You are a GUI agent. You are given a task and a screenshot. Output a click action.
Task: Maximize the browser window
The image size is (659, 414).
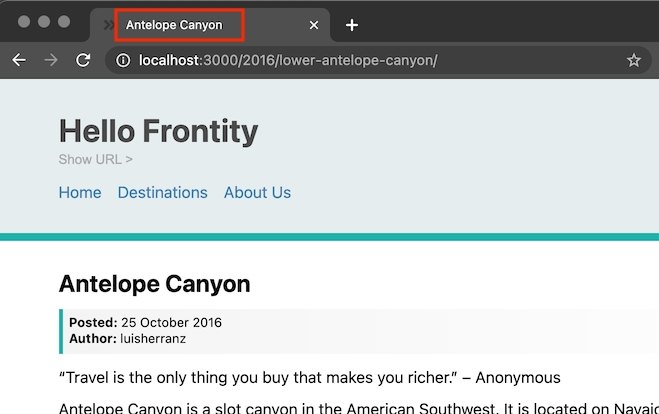click(64, 22)
